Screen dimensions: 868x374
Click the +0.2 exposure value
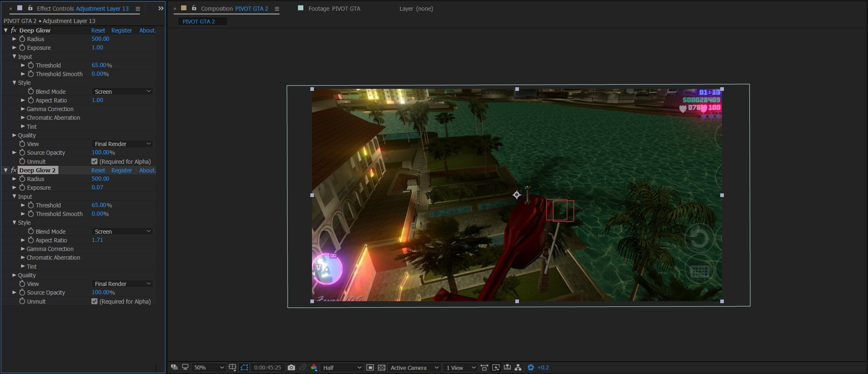[x=543, y=367]
